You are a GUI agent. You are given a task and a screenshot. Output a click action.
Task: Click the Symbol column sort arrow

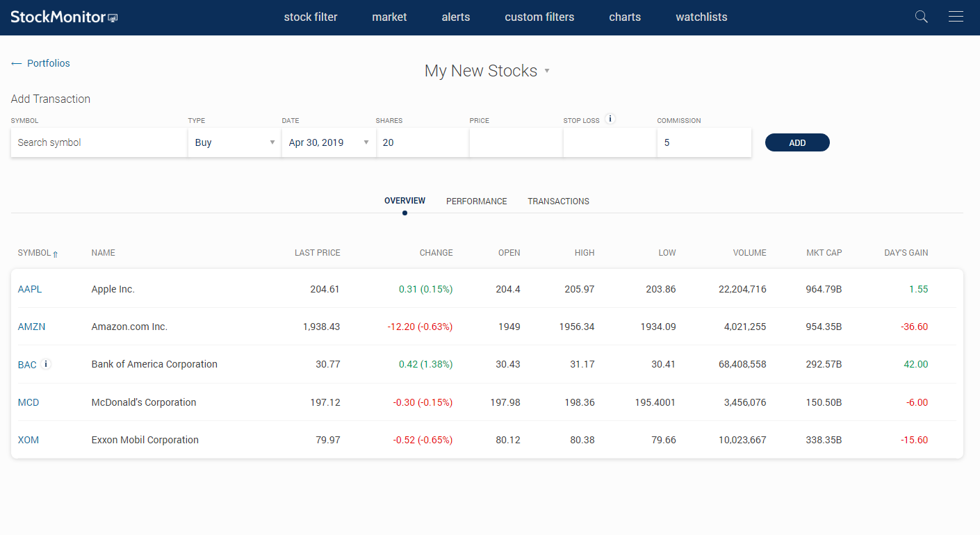click(56, 254)
